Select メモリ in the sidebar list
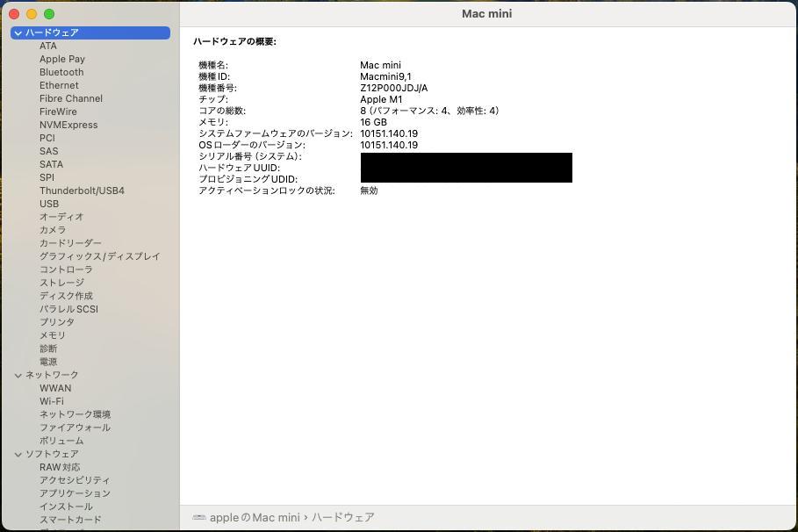 point(53,335)
